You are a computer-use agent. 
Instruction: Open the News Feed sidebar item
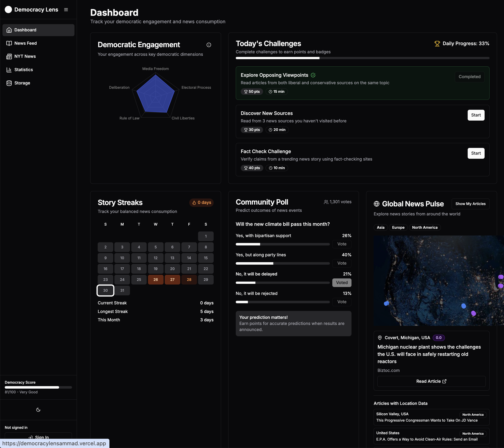point(25,43)
